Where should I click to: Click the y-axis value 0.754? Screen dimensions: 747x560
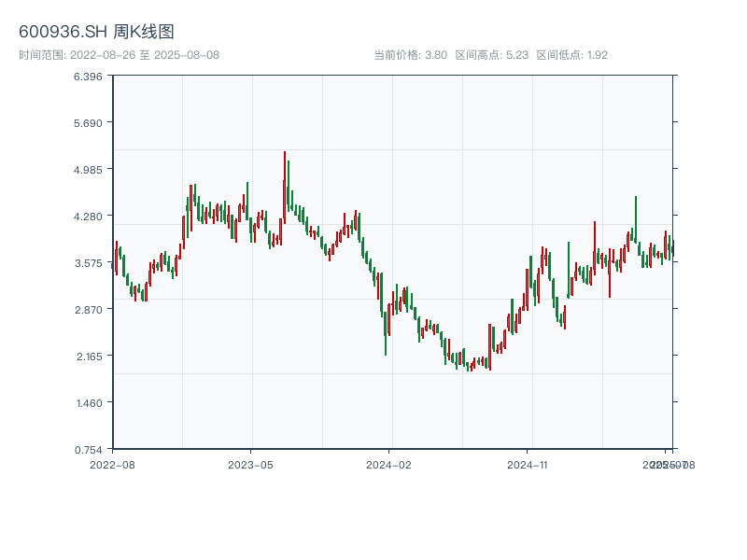[x=88, y=450]
